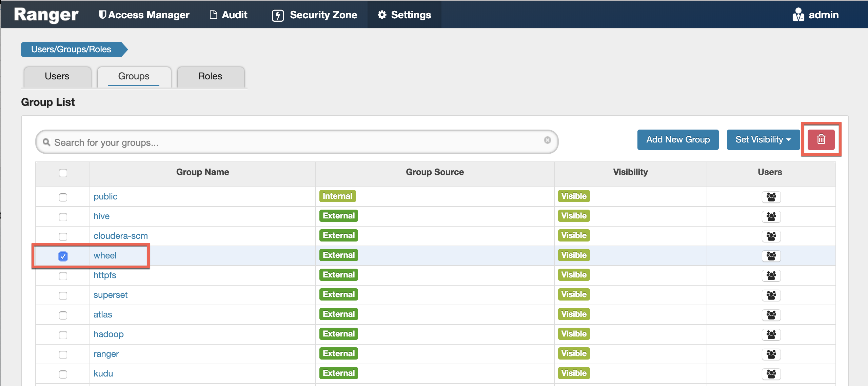Open the Access Manager menu
This screenshot has width=868, height=386.
[144, 15]
